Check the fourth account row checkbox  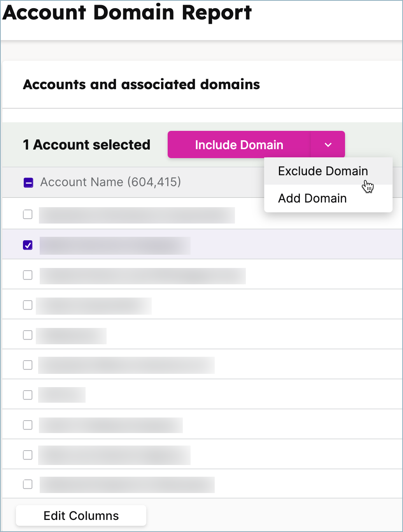pyautogui.click(x=28, y=305)
